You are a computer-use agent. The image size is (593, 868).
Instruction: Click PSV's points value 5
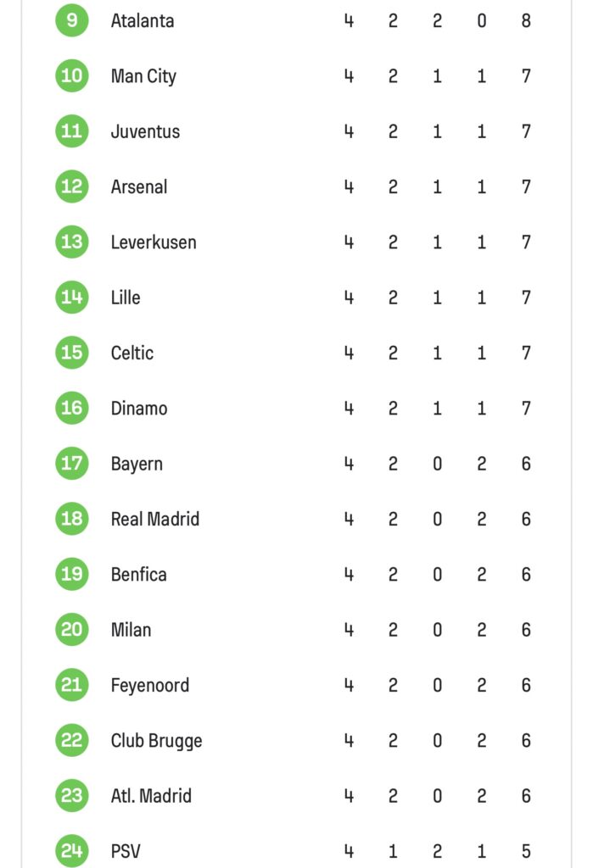[526, 851]
